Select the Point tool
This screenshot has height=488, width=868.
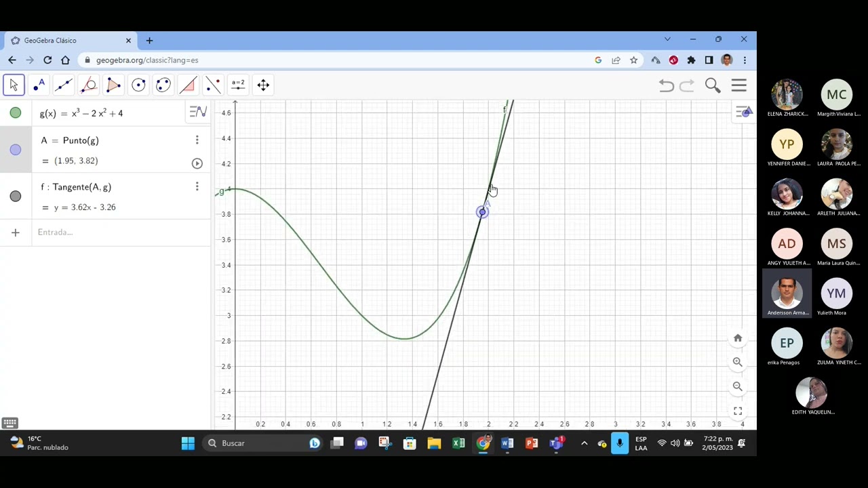coord(39,85)
